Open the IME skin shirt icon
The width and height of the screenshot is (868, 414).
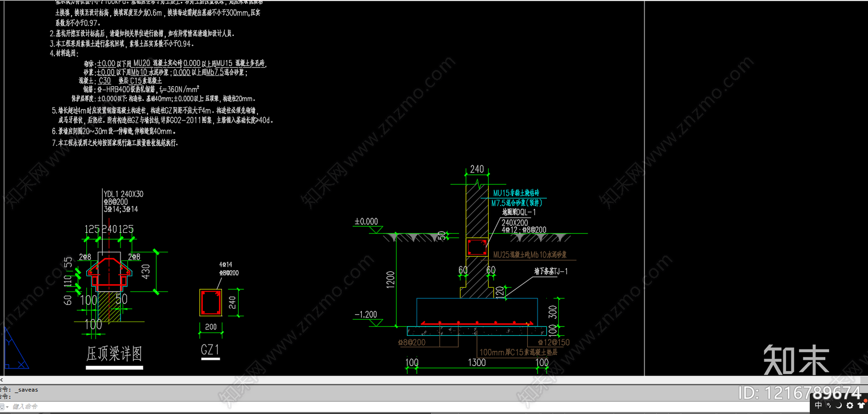[x=860, y=405]
